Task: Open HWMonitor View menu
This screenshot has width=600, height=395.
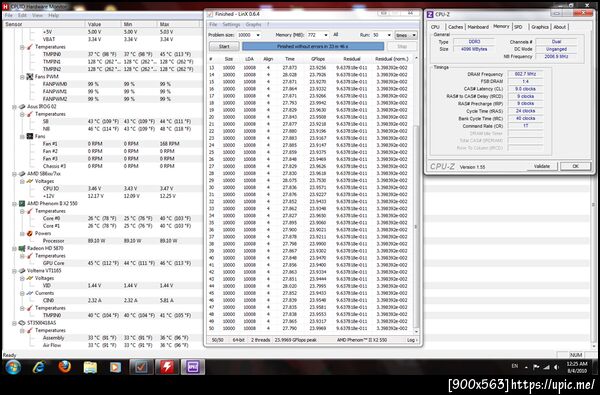Action: [x=38, y=15]
